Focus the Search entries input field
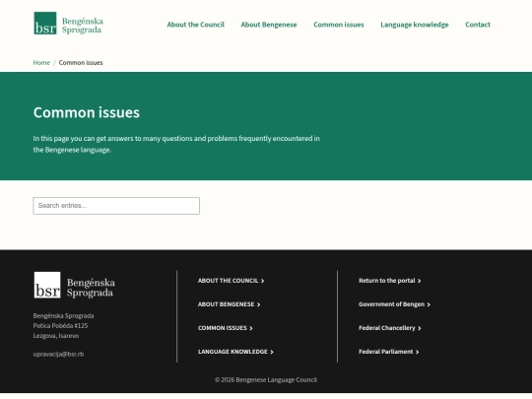The image size is (532, 399). [x=116, y=206]
